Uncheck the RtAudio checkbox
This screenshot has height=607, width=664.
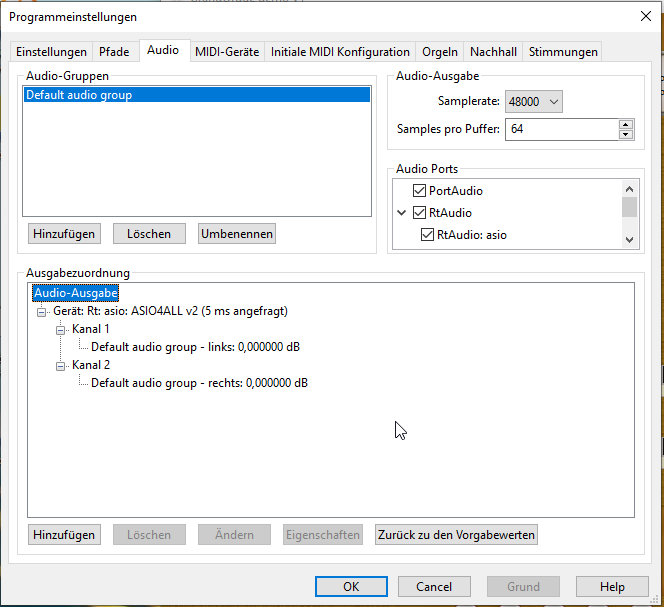[x=420, y=213]
